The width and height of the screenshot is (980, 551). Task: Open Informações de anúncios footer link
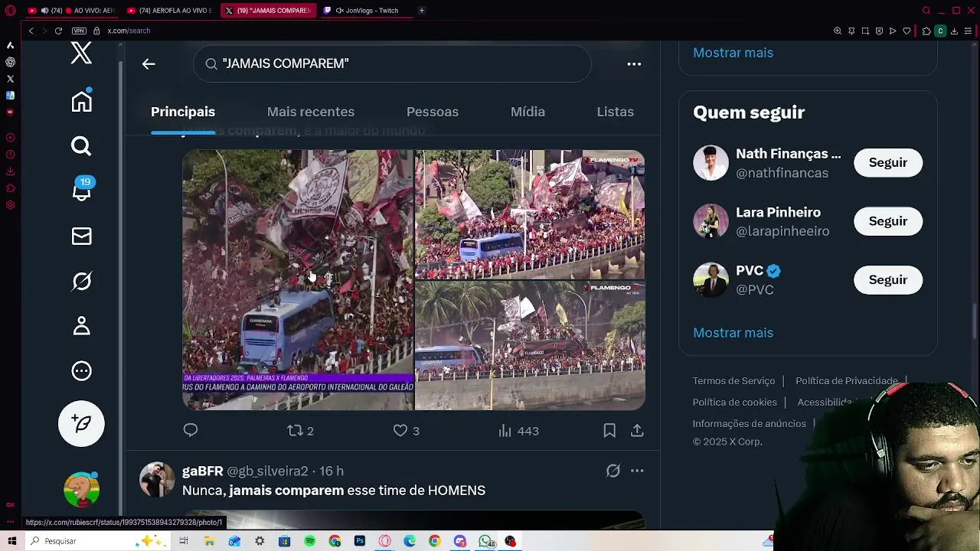pyautogui.click(x=750, y=423)
